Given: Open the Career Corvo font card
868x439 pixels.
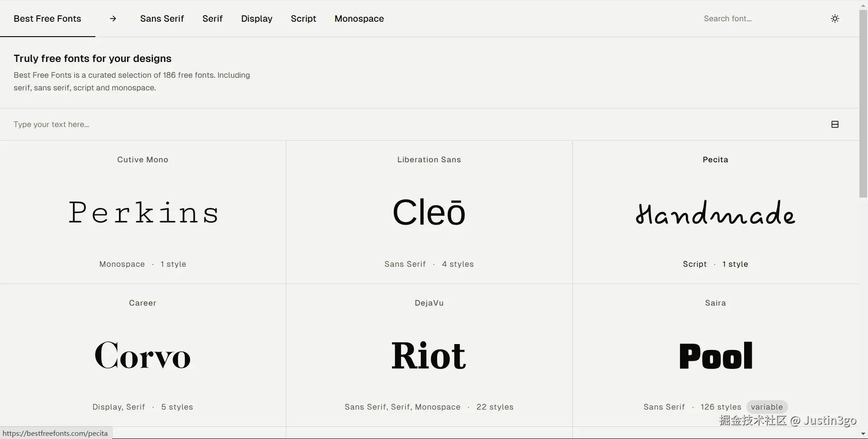Looking at the screenshot, I should [143, 355].
